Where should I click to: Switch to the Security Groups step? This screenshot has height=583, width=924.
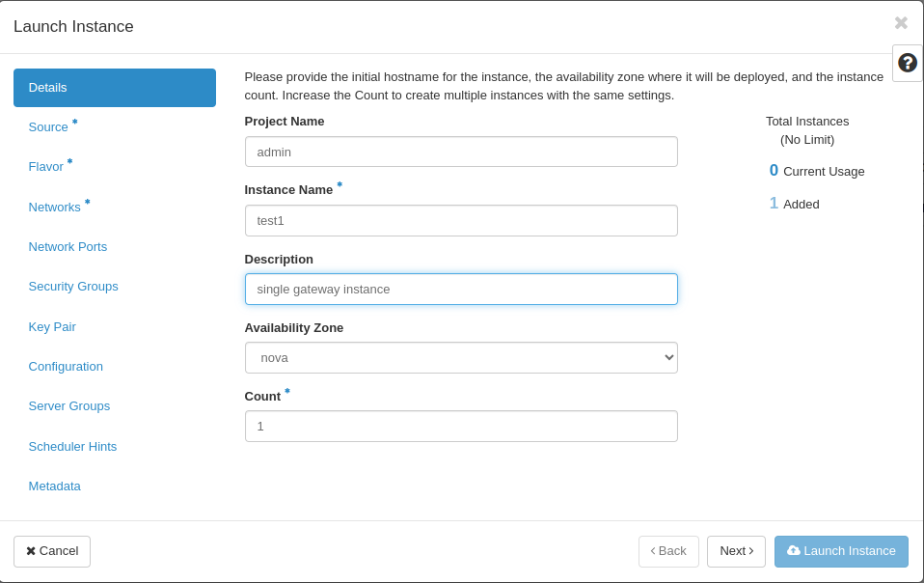[73, 286]
